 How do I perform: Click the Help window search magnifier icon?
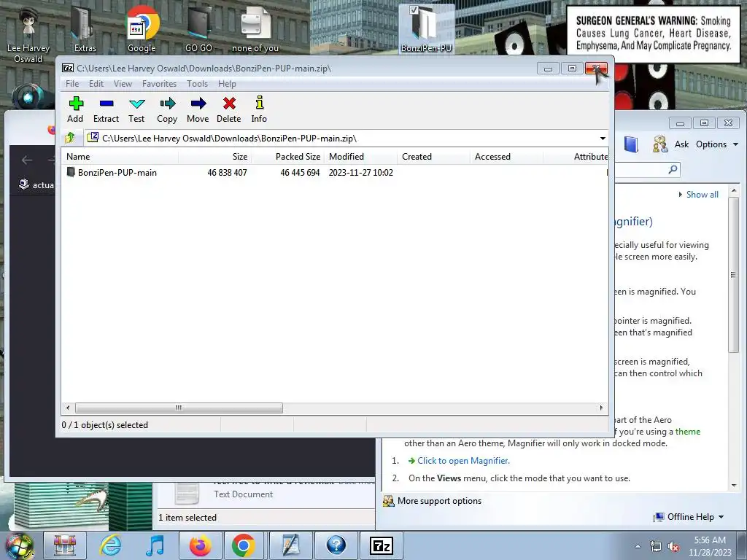point(673,169)
